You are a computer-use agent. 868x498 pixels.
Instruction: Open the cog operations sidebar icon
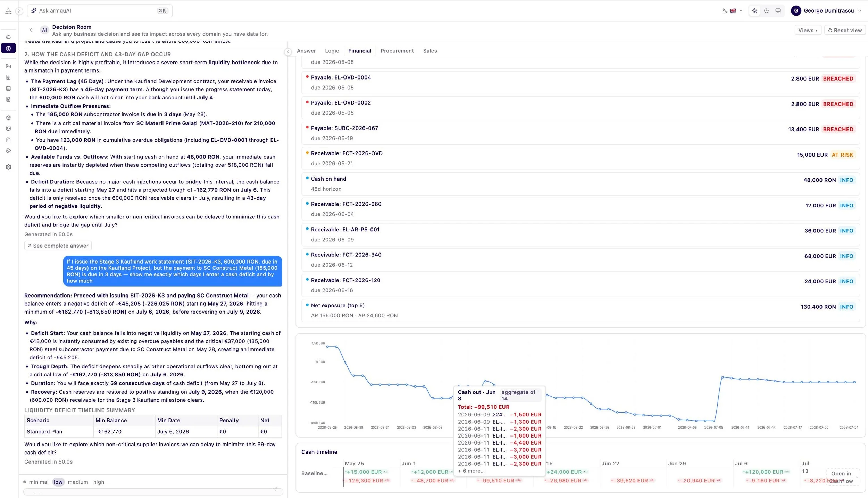[8, 118]
